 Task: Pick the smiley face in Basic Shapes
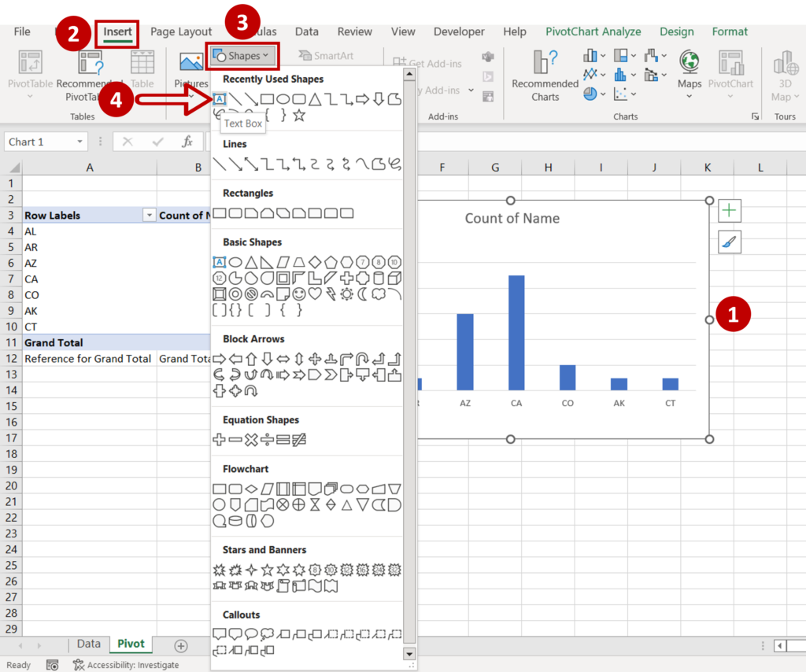tap(298, 294)
